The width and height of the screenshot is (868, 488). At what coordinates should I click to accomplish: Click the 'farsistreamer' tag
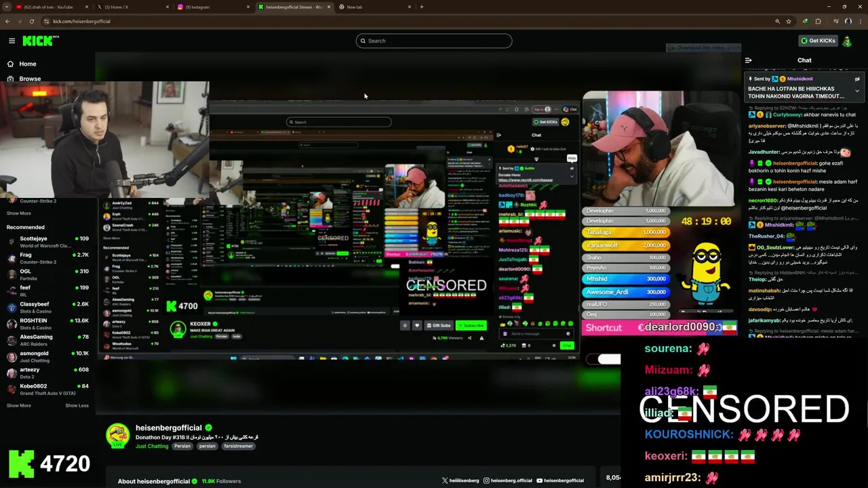[x=238, y=446]
